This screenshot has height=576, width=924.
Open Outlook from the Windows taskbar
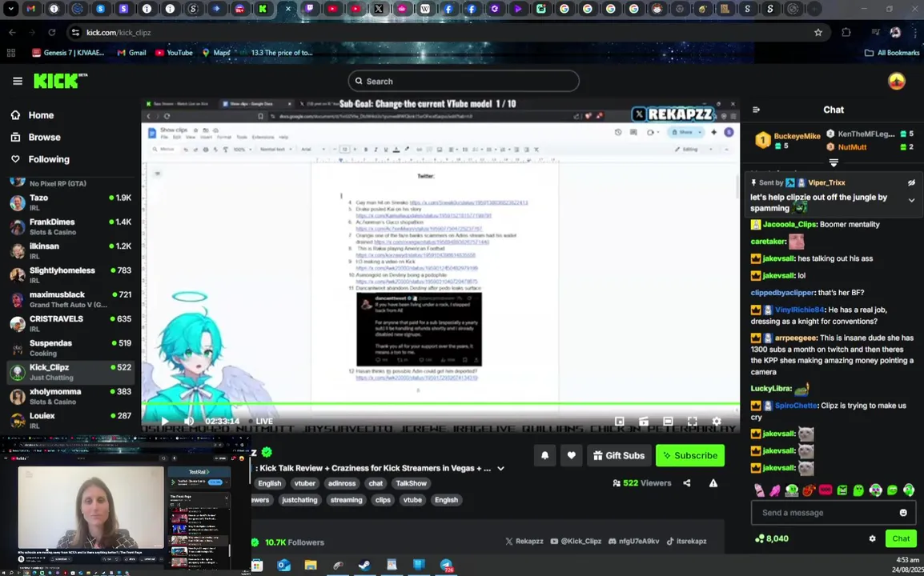pyautogui.click(x=283, y=566)
